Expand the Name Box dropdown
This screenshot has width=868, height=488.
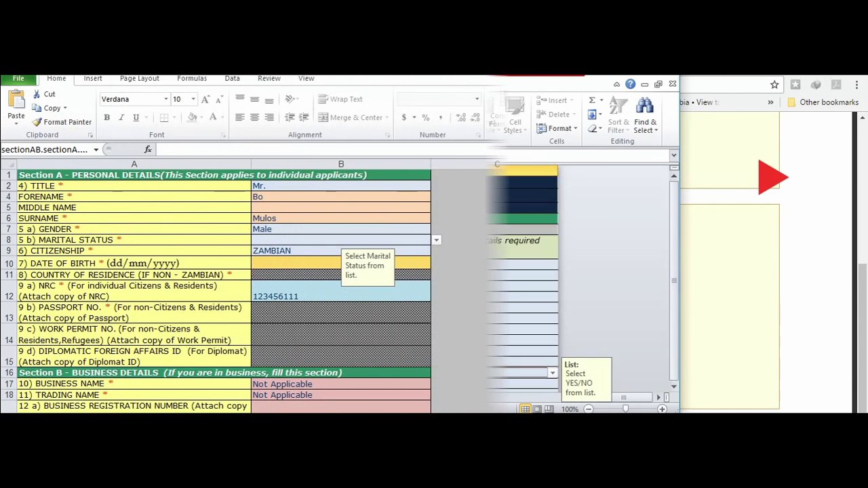(x=96, y=150)
